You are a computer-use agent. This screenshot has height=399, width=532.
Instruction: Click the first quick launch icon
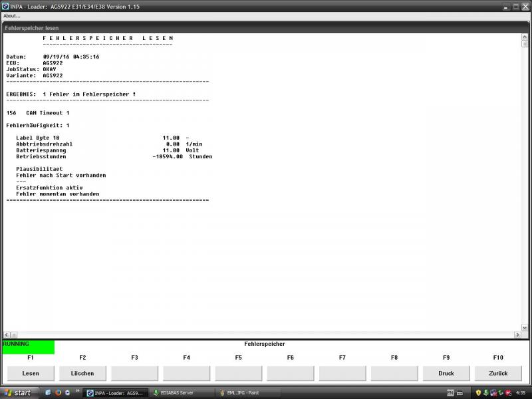point(49,392)
